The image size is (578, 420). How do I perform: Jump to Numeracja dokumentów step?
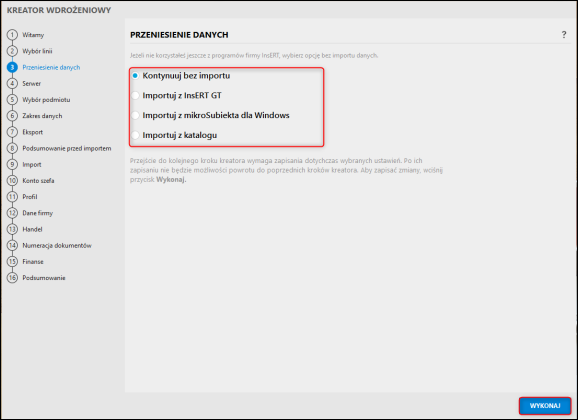[57, 245]
